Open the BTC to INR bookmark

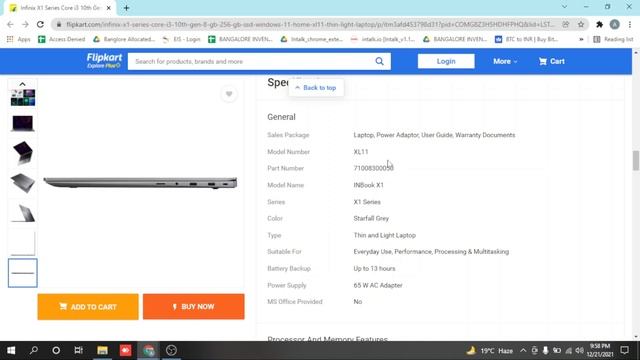pos(527,39)
